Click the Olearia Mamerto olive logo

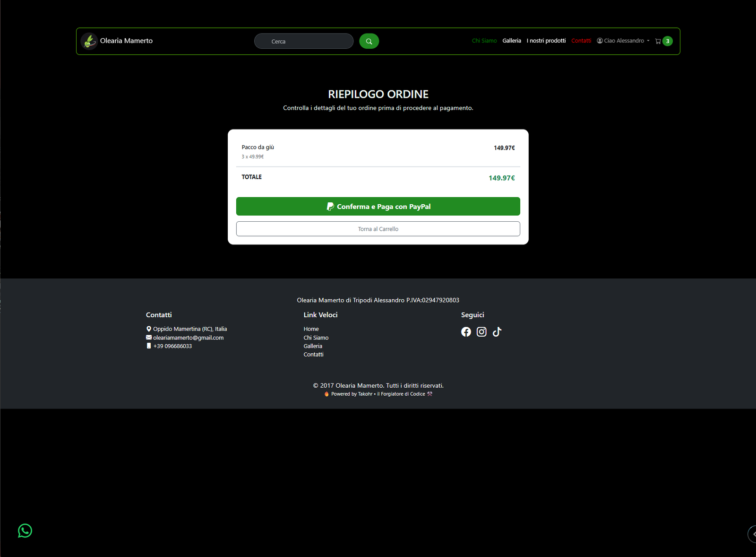tap(89, 41)
